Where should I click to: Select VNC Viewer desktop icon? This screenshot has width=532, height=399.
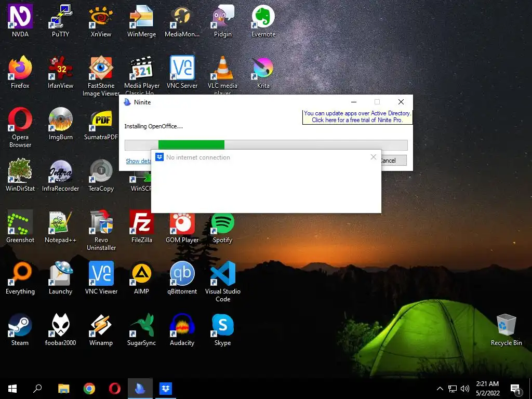pyautogui.click(x=101, y=278)
